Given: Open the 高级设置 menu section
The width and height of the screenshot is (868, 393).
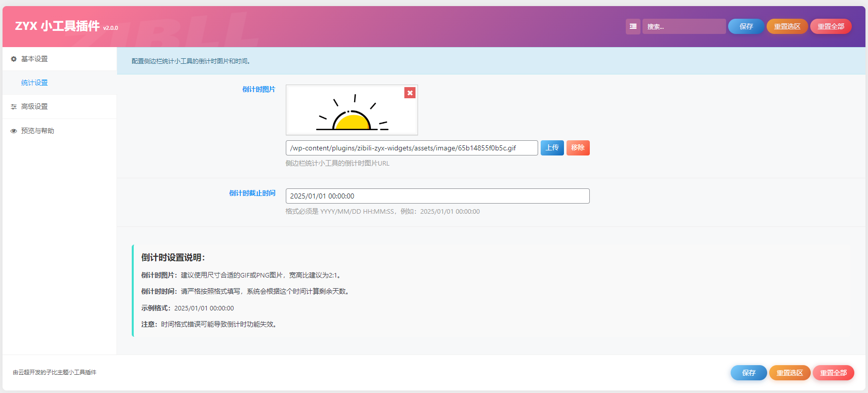Looking at the screenshot, I should point(59,106).
